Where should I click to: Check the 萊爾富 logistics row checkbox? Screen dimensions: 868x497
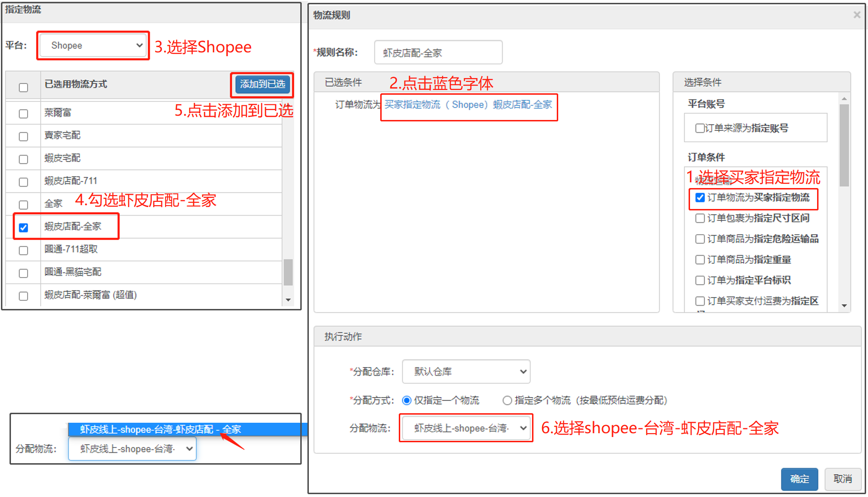click(x=23, y=114)
